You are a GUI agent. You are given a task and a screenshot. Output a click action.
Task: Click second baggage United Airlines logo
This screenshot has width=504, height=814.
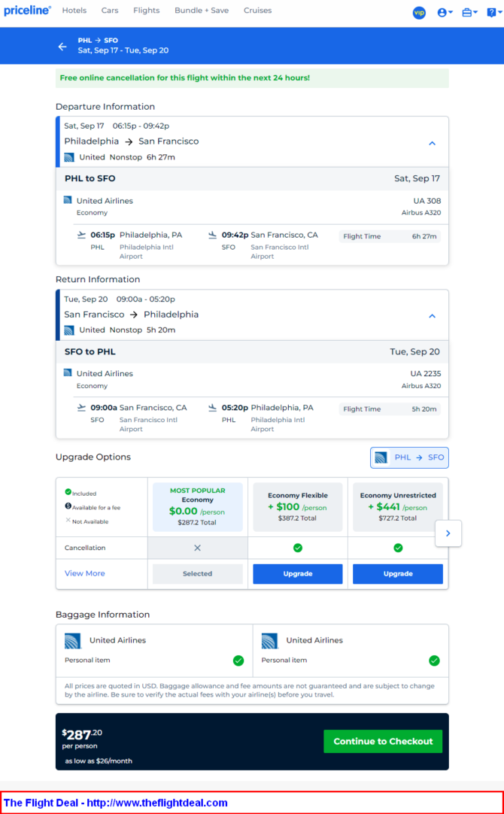point(270,641)
